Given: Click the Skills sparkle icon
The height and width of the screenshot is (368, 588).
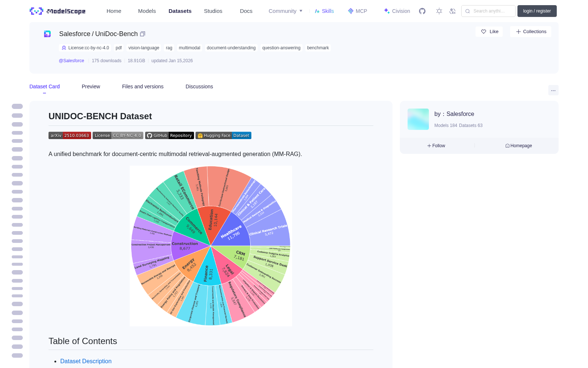Looking at the screenshot, I should [317, 11].
